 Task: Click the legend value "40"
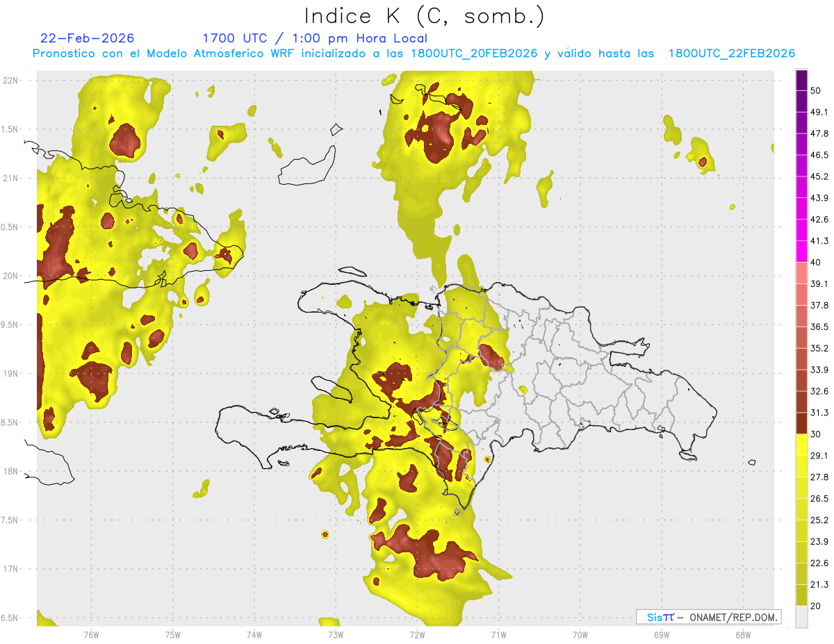817,263
